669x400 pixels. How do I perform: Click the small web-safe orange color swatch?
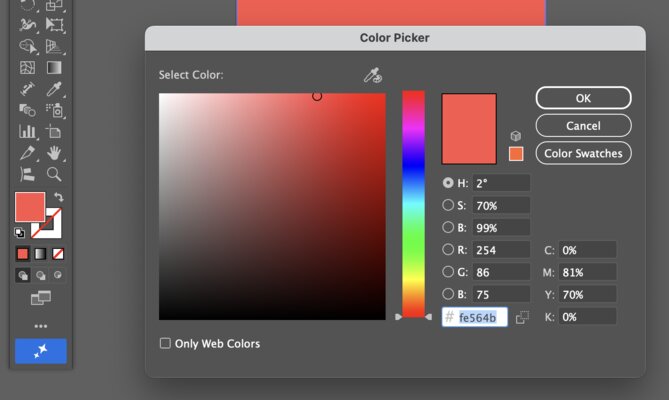516,154
